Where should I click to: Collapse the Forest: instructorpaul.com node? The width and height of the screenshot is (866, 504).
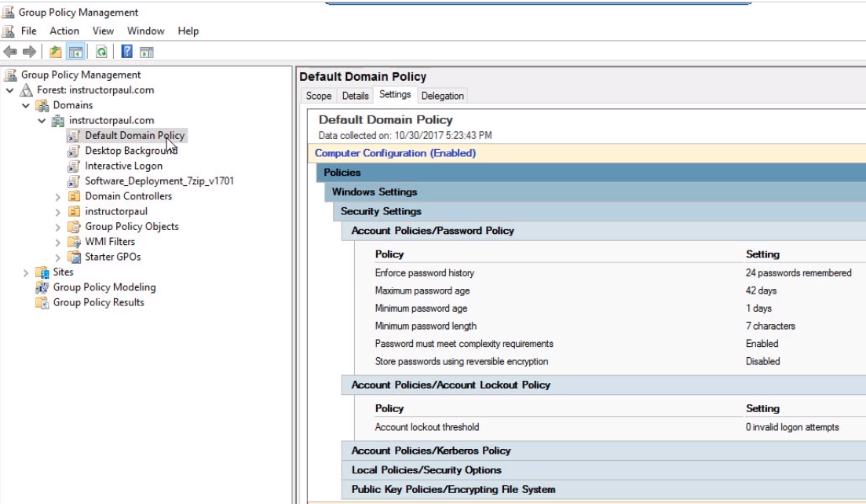pyautogui.click(x=10, y=90)
